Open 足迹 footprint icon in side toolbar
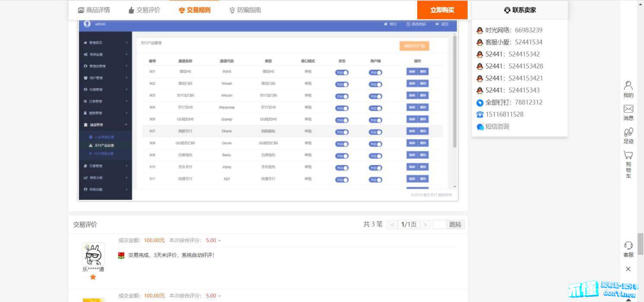The image size is (644, 302). click(628, 132)
